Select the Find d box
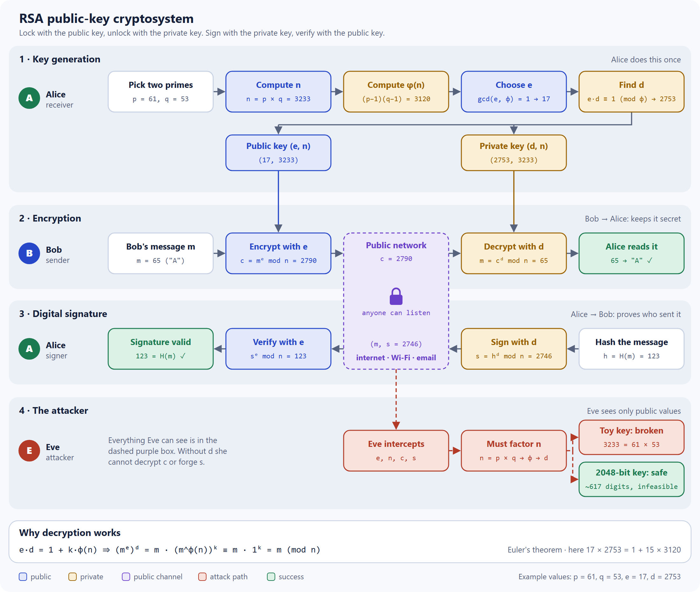700x592 pixels. coord(632,92)
